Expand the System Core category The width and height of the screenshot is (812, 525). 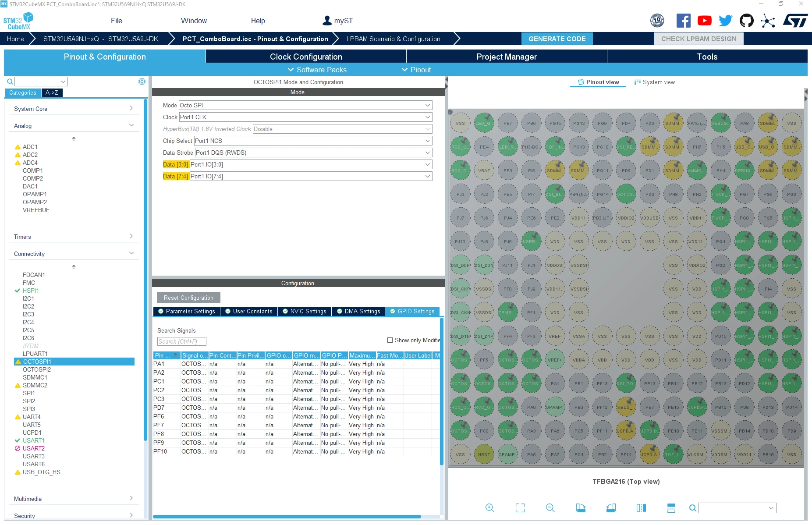click(x=74, y=109)
